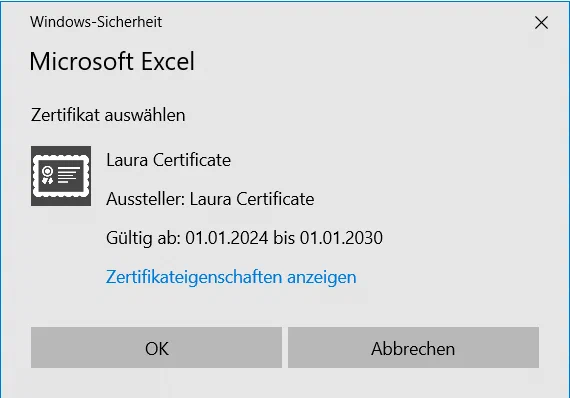
Task: Click the certificate icon
Action: coord(61,176)
